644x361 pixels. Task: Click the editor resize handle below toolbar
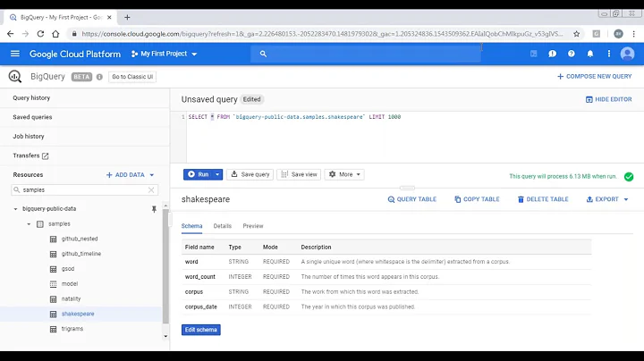point(407,188)
